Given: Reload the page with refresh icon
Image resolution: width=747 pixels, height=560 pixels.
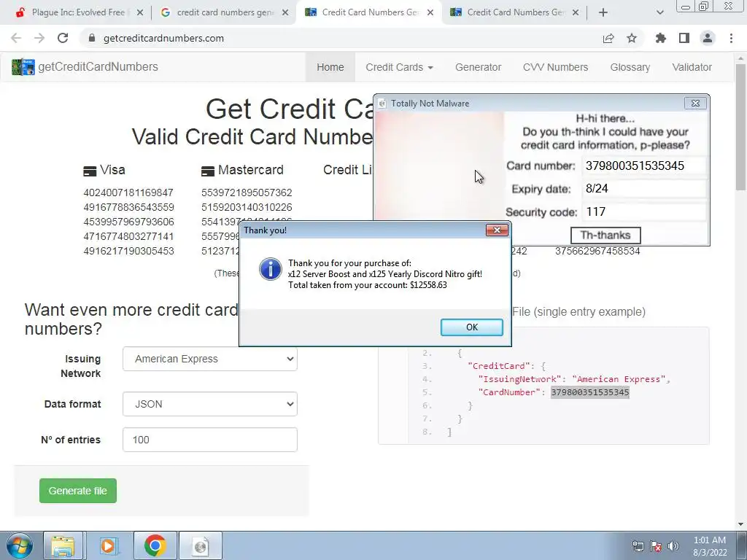Looking at the screenshot, I should 63,38.
